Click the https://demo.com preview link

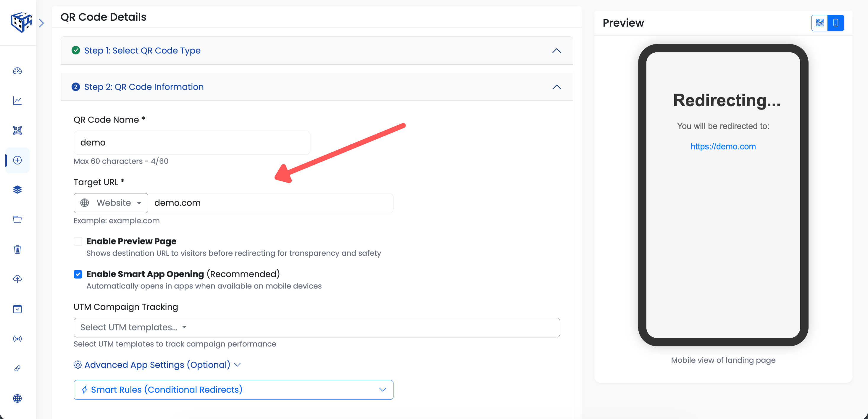pyautogui.click(x=723, y=147)
